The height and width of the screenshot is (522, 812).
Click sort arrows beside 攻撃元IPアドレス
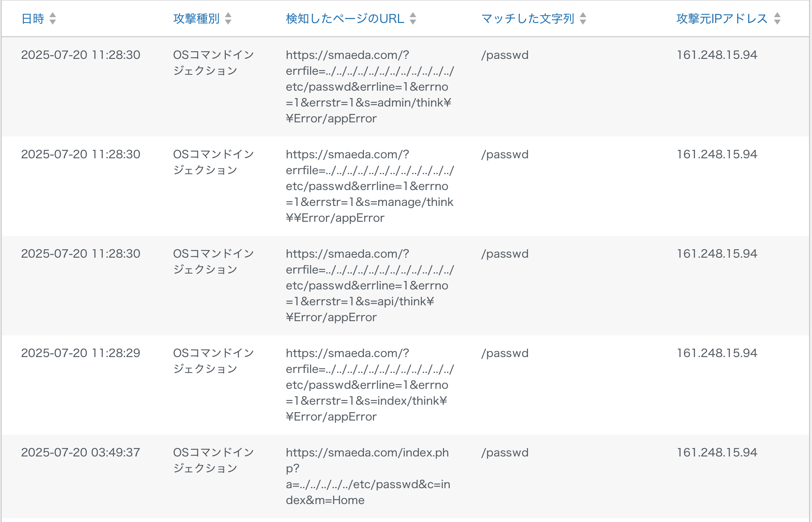(x=777, y=18)
